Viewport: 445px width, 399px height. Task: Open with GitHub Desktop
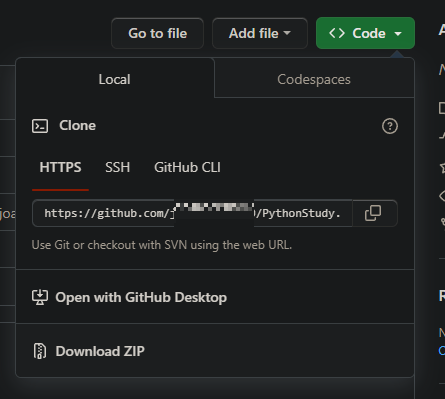(215, 297)
